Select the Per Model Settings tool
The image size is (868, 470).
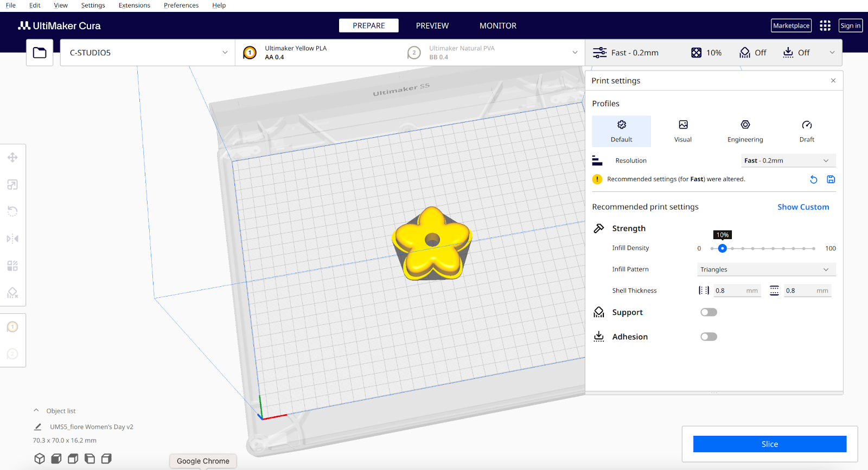click(x=12, y=266)
